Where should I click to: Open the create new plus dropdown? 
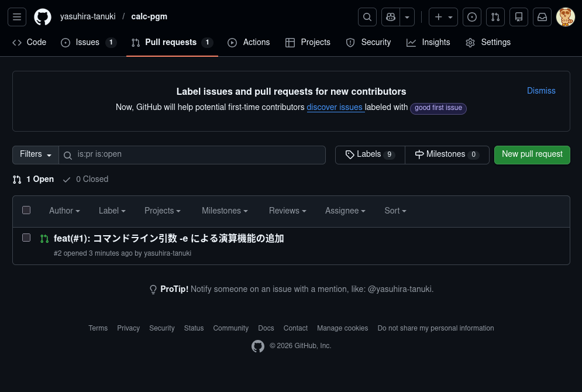[443, 17]
